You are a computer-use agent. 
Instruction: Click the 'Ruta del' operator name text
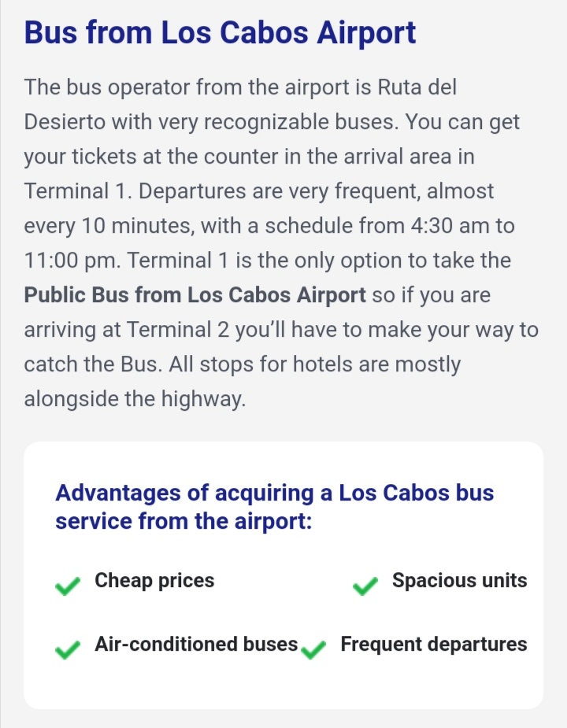click(417, 87)
